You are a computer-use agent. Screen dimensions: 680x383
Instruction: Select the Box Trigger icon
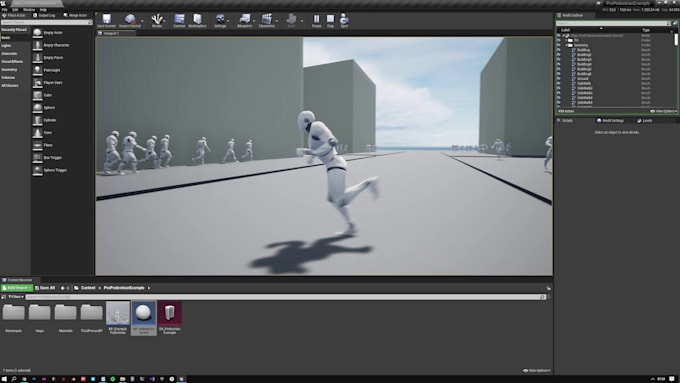click(x=37, y=158)
